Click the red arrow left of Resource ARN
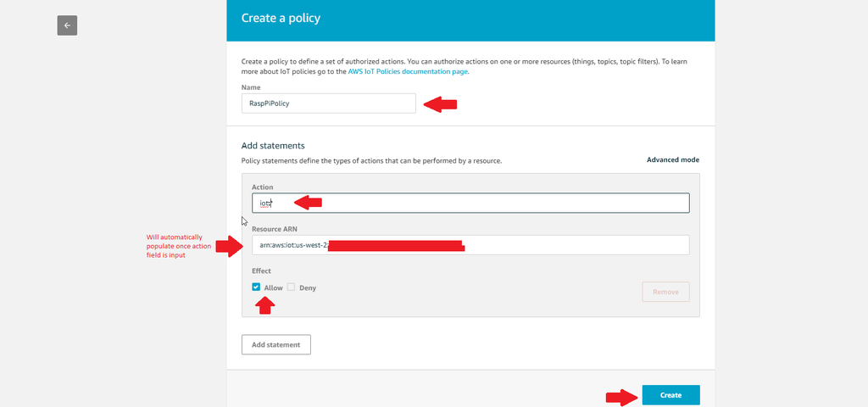Viewport: 868px width, 407px height. (x=229, y=247)
